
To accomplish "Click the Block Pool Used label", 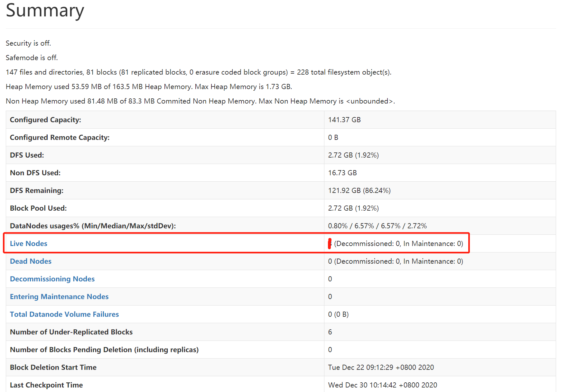I will click(x=38, y=208).
